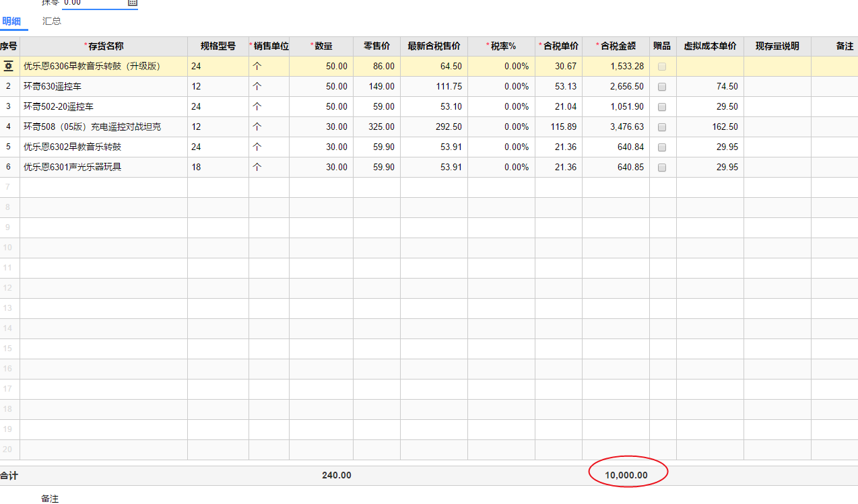Click the 含税金额 column header
858x504 pixels.
[616, 46]
